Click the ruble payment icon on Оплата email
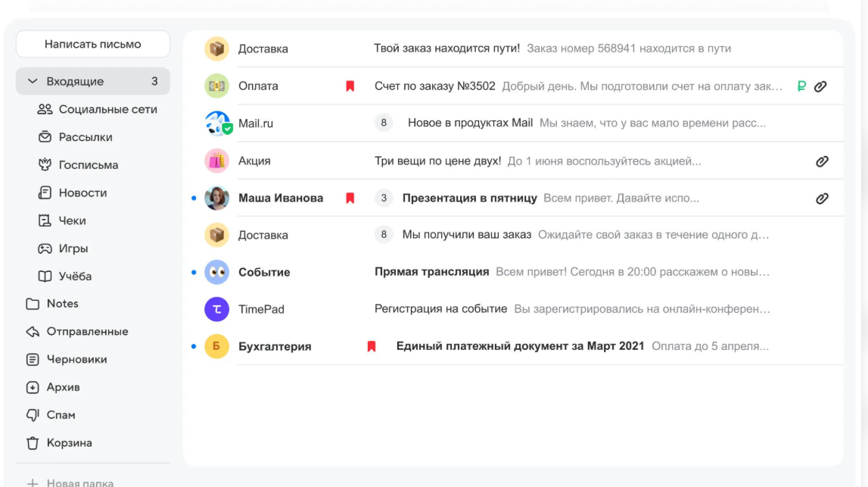 [801, 86]
